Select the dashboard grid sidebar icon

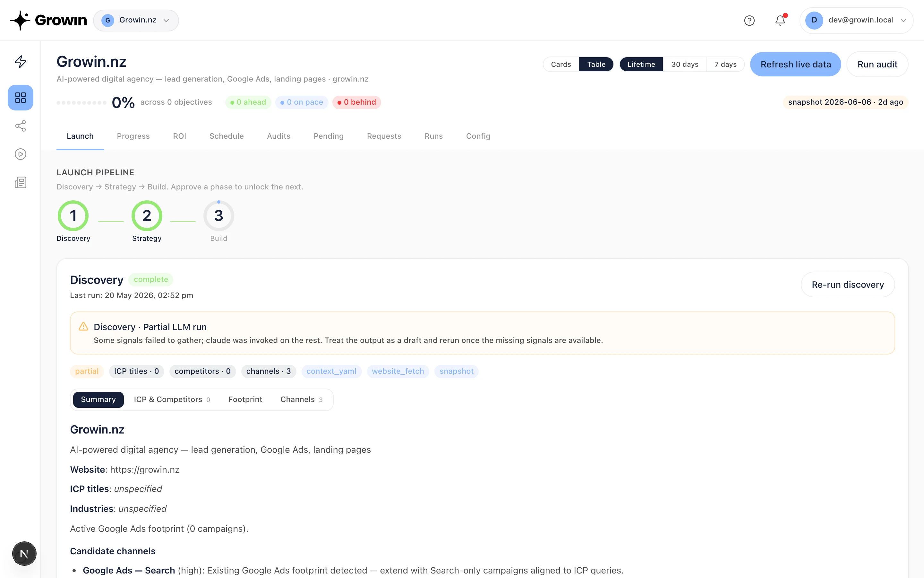20,98
